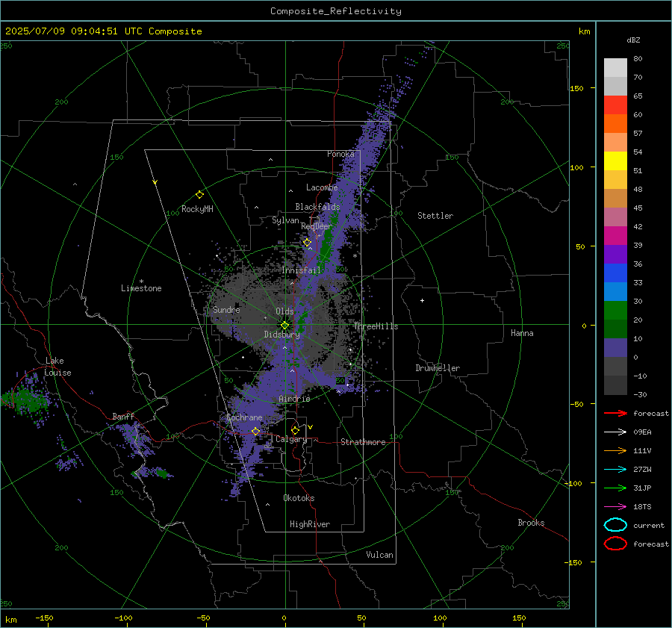Click the 'current' legend label
The image size is (672, 628).
pyautogui.click(x=649, y=525)
